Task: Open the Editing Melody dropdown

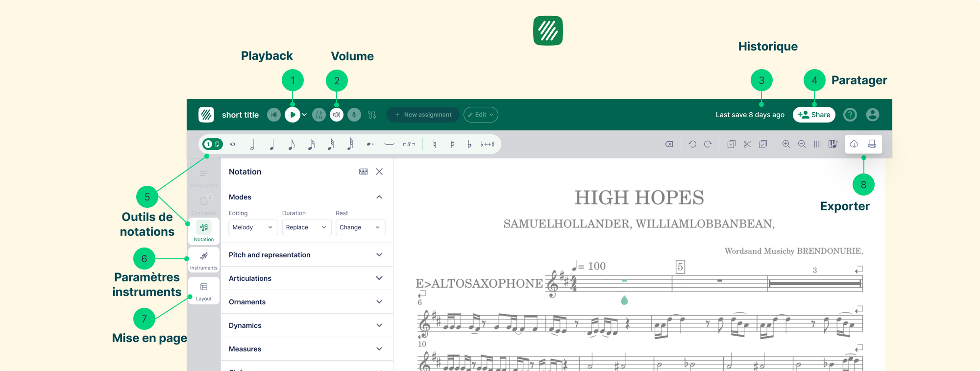Action: [x=253, y=227]
